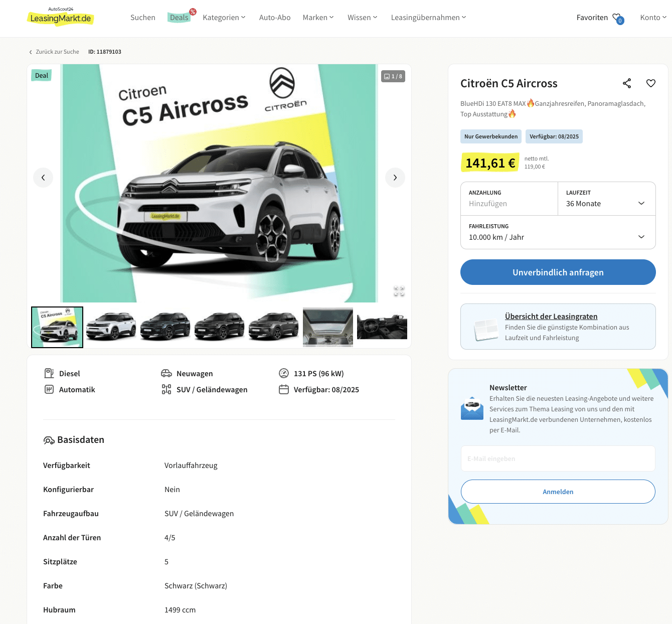Image resolution: width=672 pixels, height=624 pixels.
Task: Open Favoriten heart icon in header
Action: coord(618,18)
